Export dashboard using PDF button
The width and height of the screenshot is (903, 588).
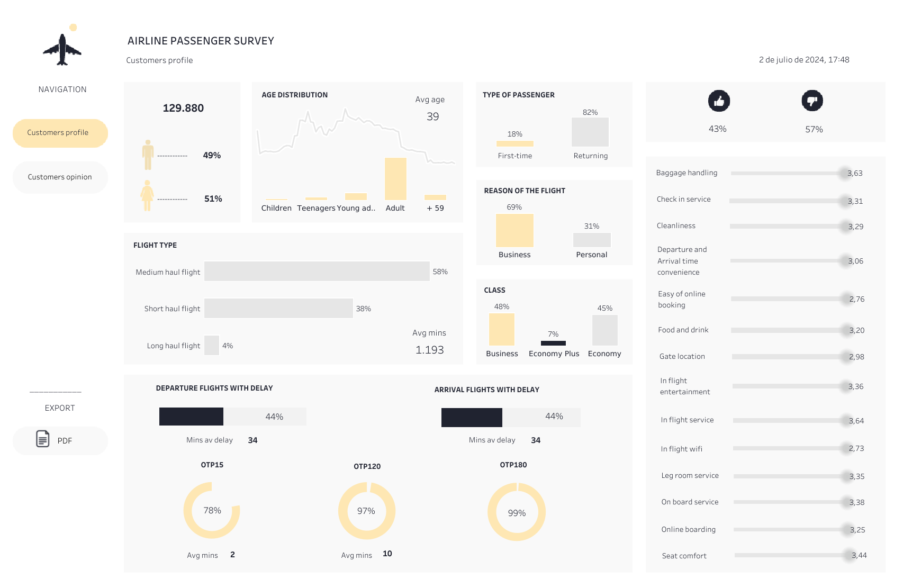click(x=60, y=441)
